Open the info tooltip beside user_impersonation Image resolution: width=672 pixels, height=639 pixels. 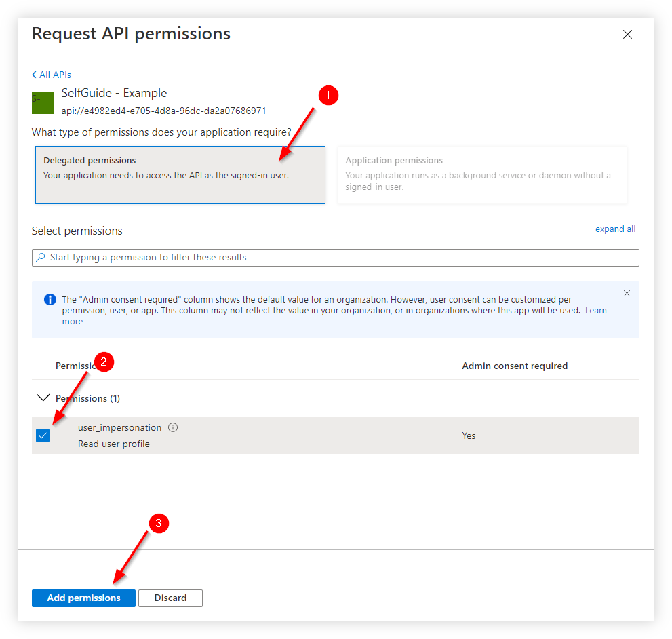(x=173, y=427)
